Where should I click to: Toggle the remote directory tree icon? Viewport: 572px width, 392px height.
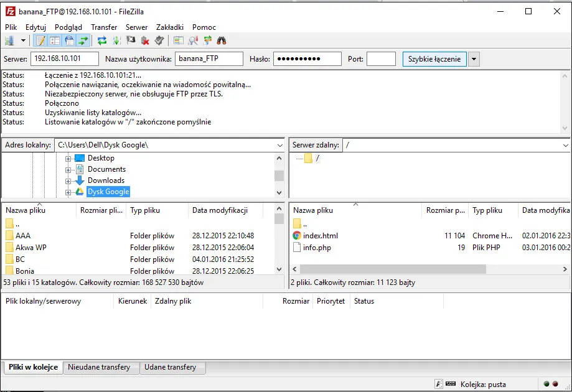pyautogui.click(x=69, y=40)
